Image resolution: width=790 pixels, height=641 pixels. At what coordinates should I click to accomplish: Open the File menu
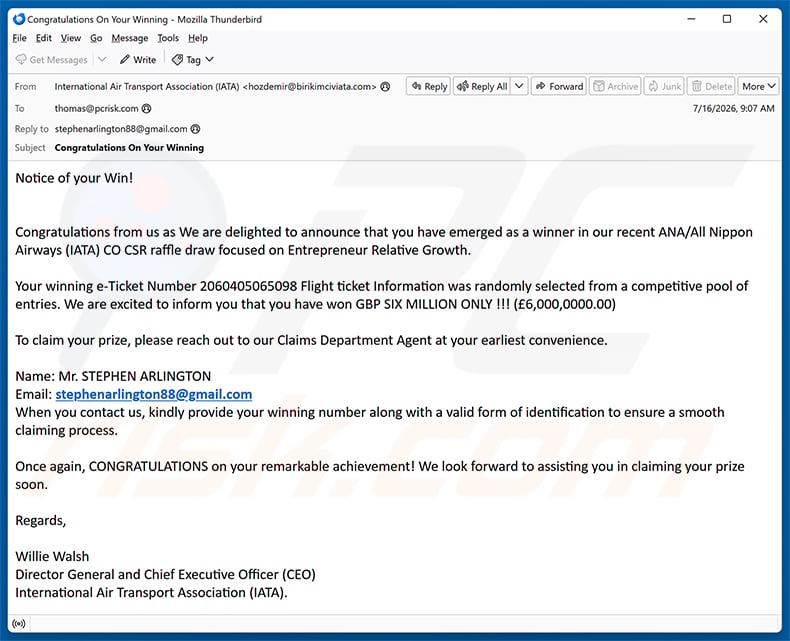click(x=19, y=38)
